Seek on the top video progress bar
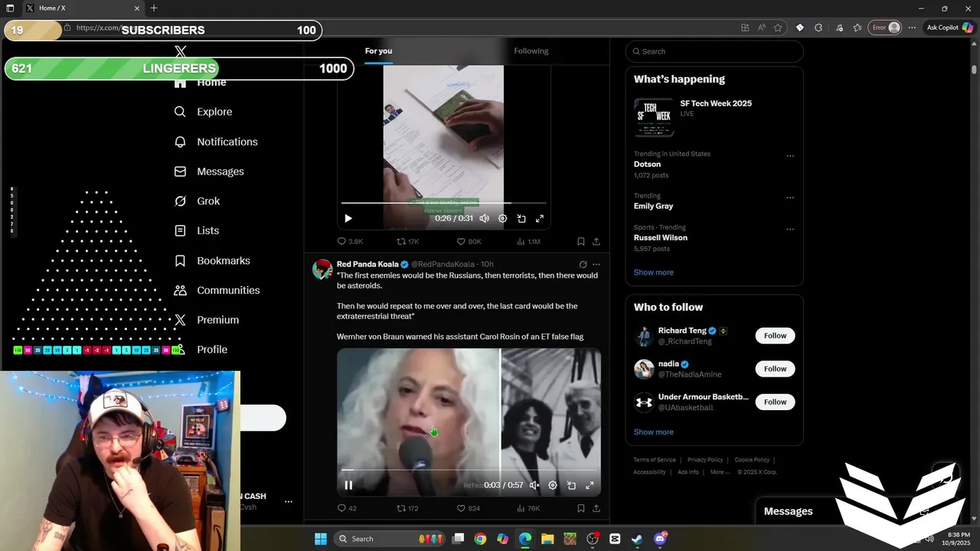Viewport: 980px width, 551px height. (x=444, y=203)
